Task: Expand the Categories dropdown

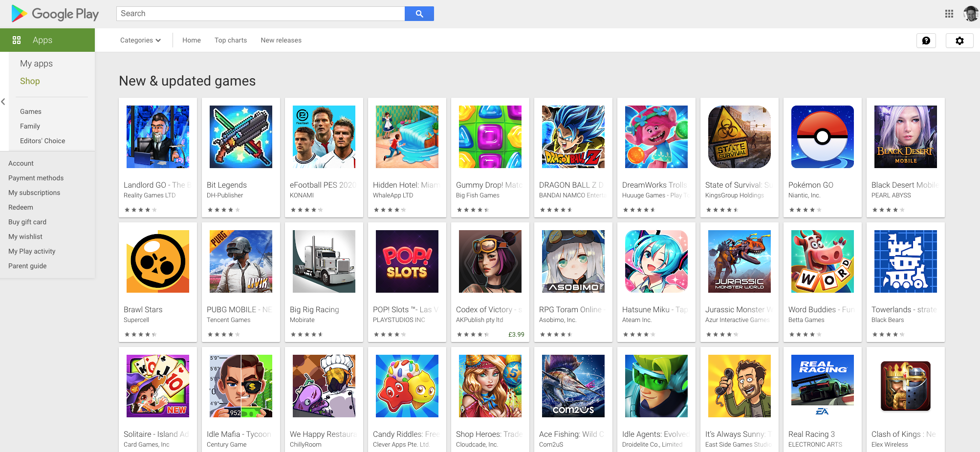Action: (140, 40)
